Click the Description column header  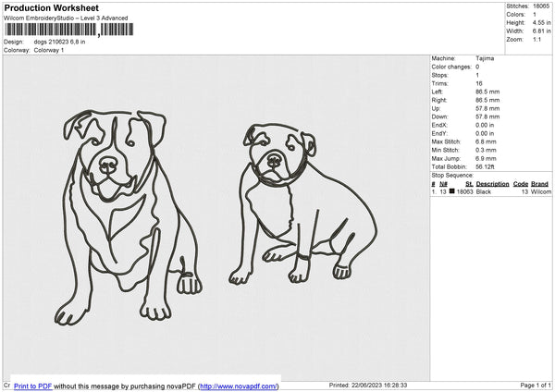pos(492,184)
